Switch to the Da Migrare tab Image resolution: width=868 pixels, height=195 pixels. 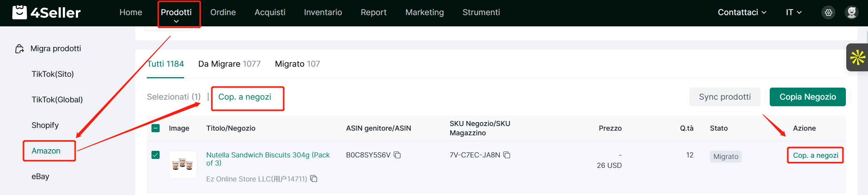[230, 64]
